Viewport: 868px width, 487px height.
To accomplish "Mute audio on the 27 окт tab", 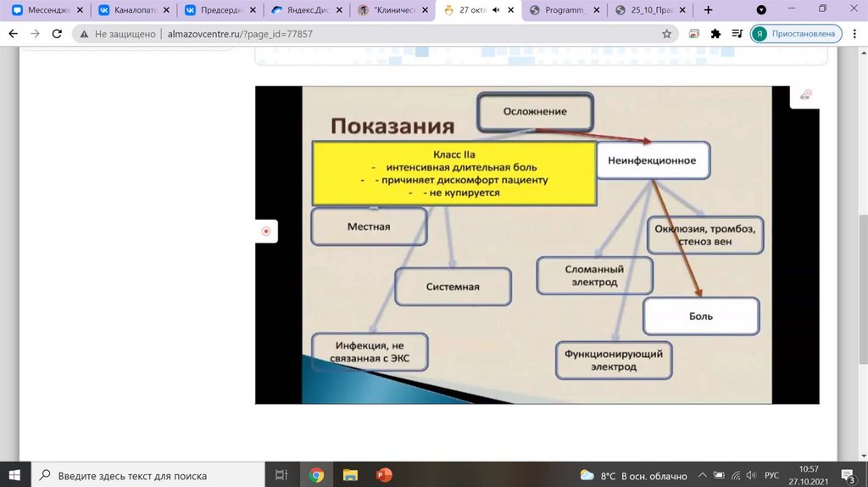I will pos(496,10).
